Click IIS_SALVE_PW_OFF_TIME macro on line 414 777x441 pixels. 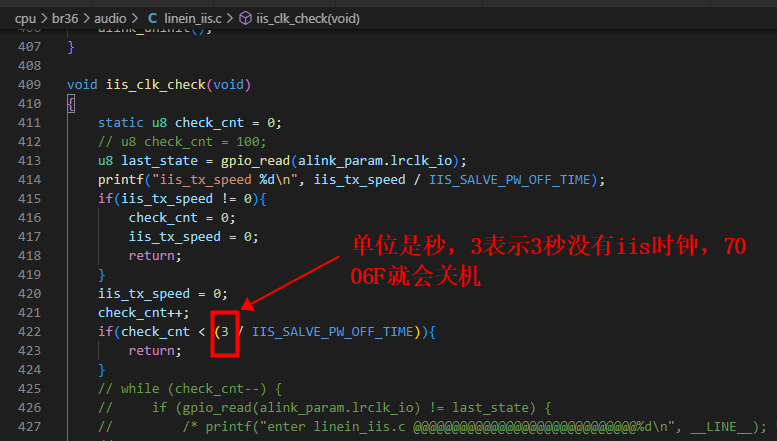click(x=510, y=180)
